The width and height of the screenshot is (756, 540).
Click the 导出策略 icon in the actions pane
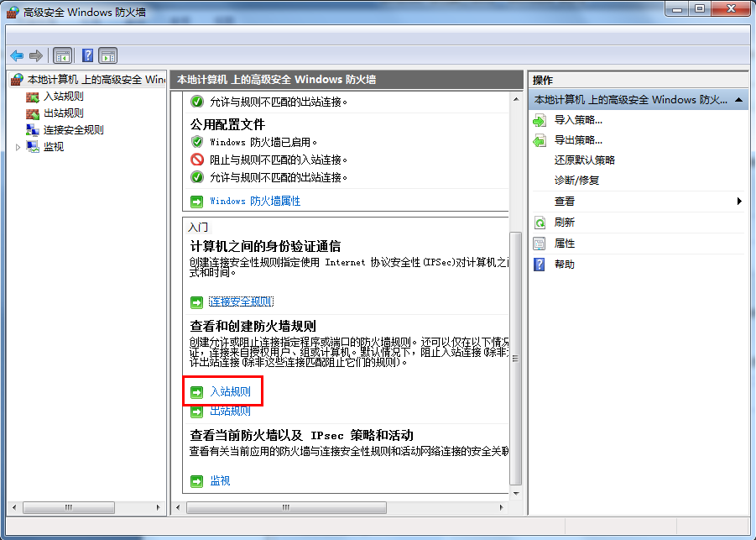click(540, 140)
